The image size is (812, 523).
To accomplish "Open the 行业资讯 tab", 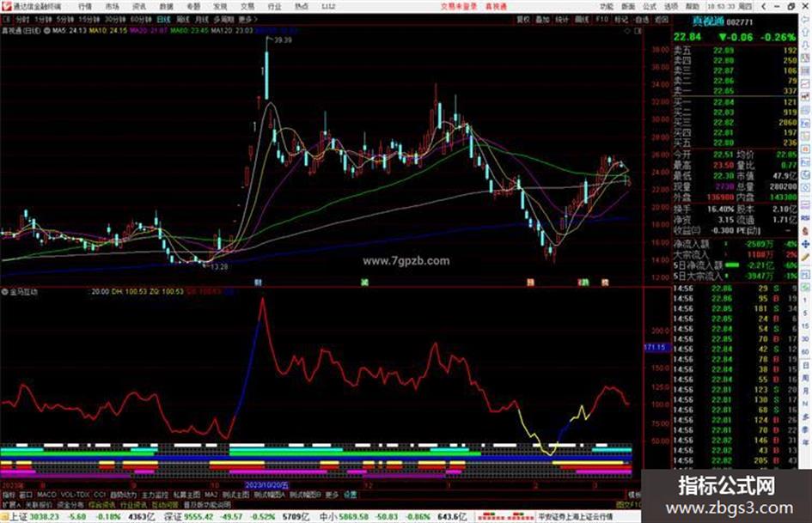I will 133,504.
